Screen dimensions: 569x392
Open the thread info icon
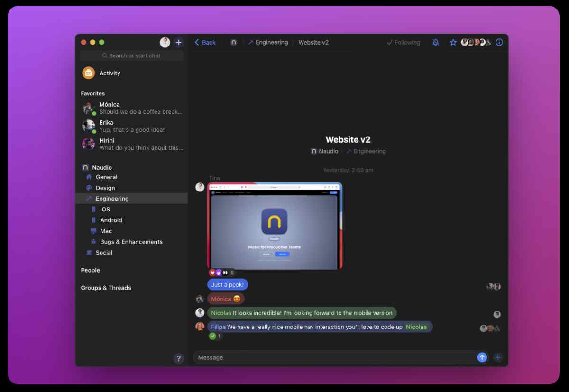click(499, 42)
